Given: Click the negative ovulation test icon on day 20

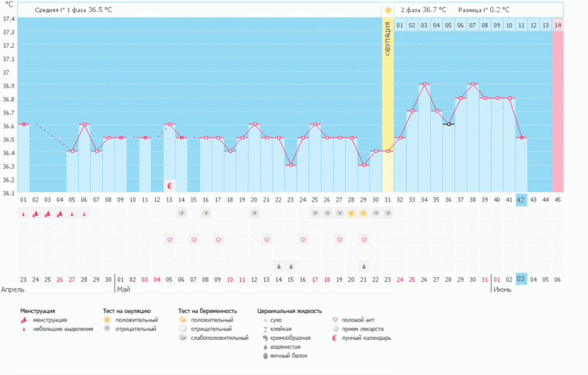Looking at the screenshot, I should (x=254, y=214).
